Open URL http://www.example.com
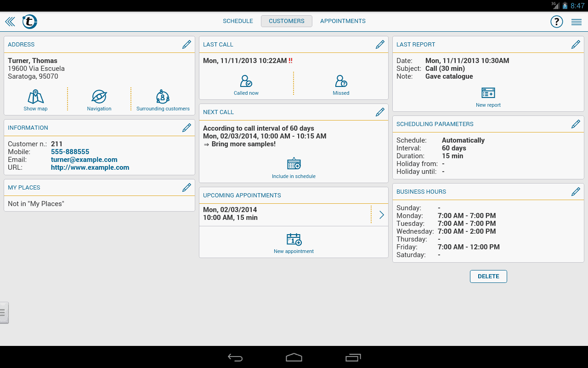The height and width of the screenshot is (368, 588). pos(90,167)
